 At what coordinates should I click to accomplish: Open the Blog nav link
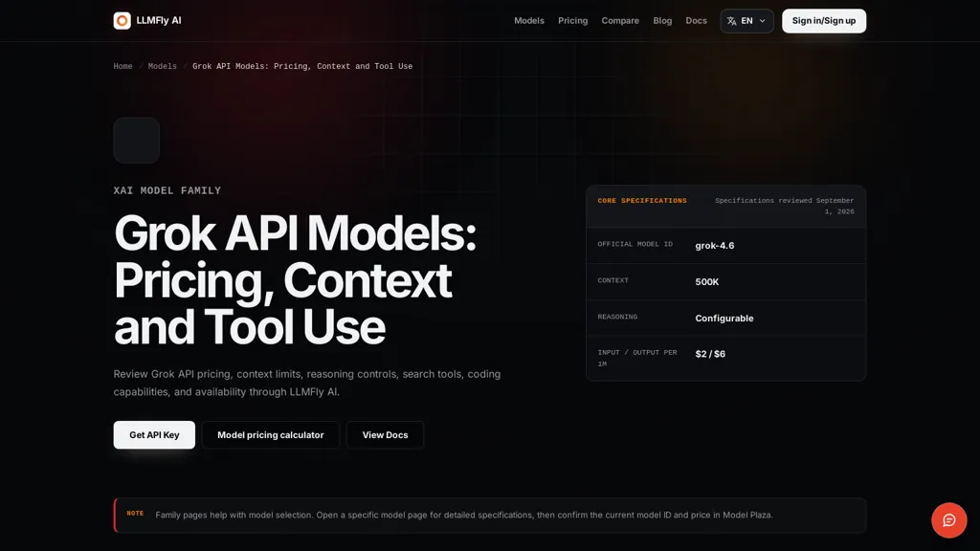tap(662, 21)
